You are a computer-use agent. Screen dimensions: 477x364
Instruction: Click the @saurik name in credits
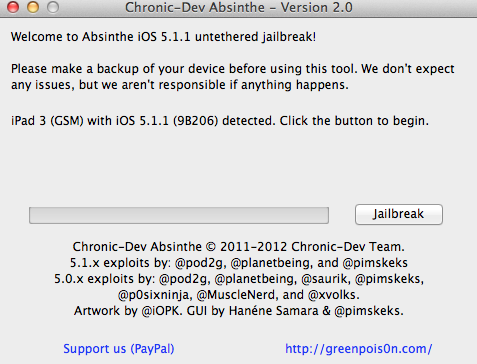pyautogui.click(x=325, y=279)
